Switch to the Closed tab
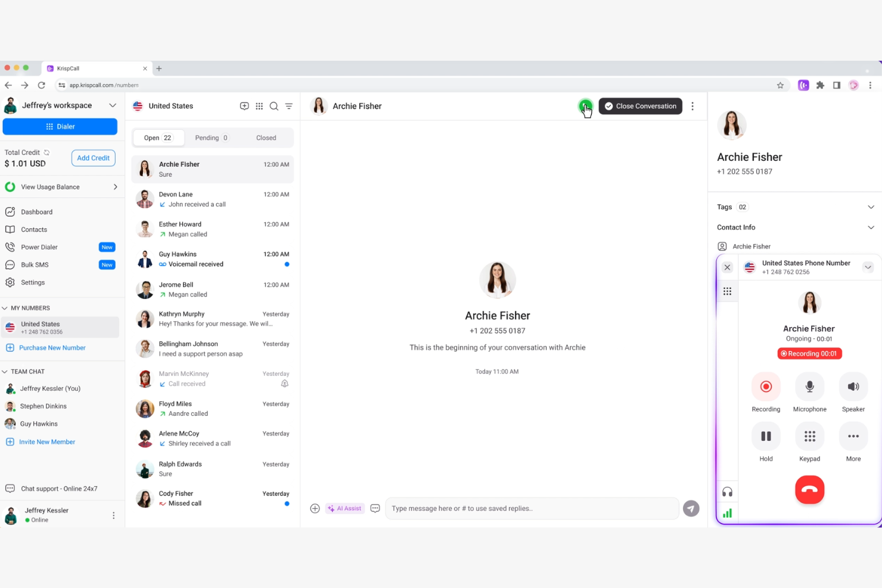The width and height of the screenshot is (882, 588). tap(266, 138)
